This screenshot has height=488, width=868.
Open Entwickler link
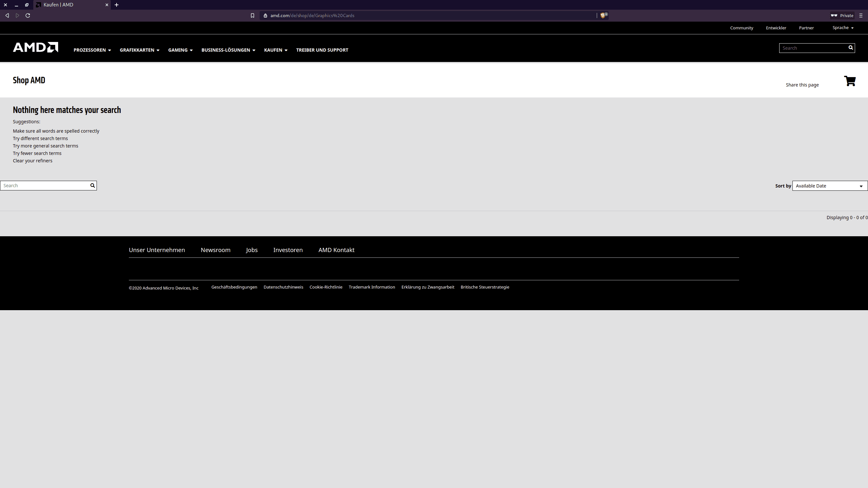tap(776, 28)
